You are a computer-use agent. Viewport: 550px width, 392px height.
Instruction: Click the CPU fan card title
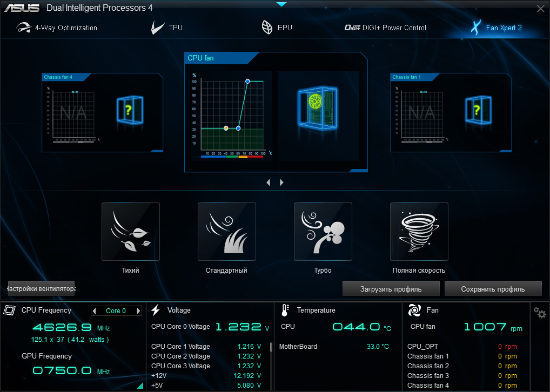[x=200, y=58]
